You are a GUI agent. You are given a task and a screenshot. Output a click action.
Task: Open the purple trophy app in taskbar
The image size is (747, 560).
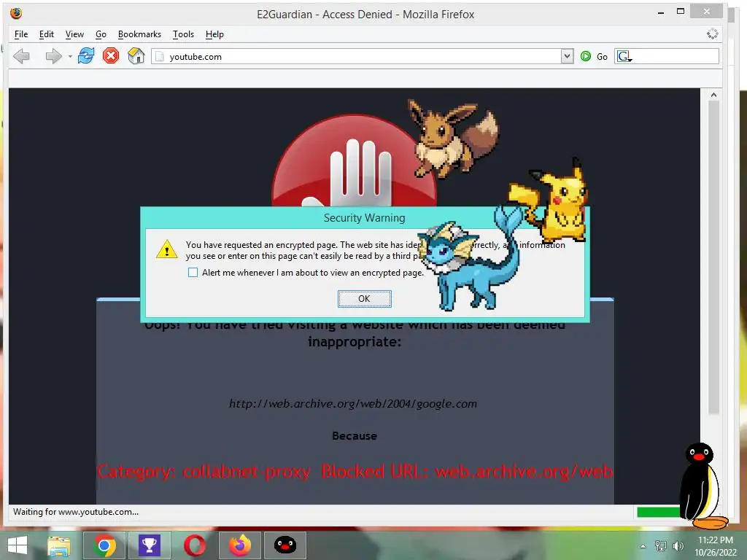tap(149, 545)
